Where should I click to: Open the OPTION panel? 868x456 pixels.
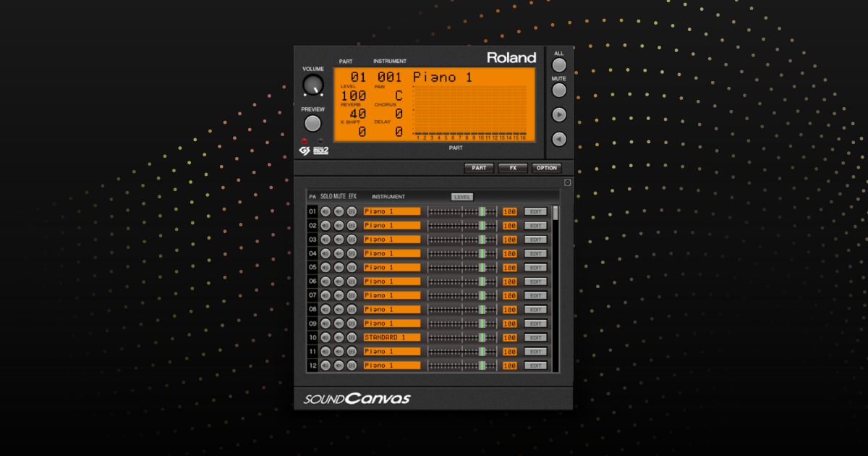point(548,168)
